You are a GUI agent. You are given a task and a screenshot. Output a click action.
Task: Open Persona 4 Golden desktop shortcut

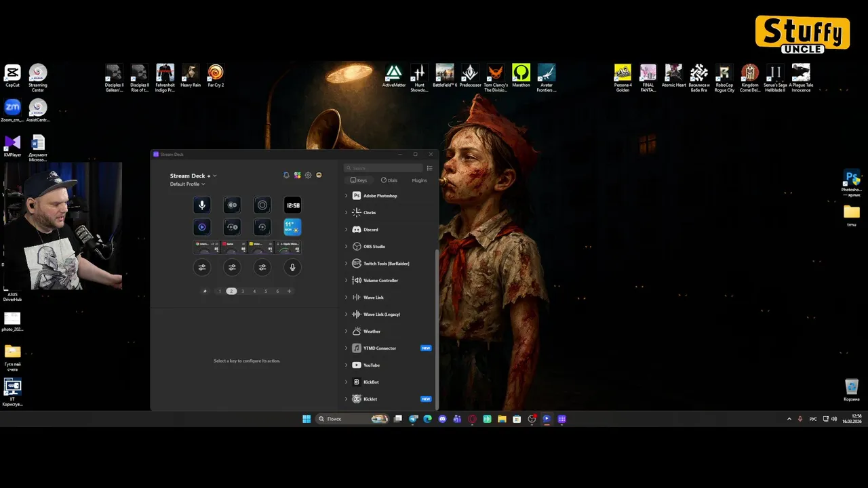click(623, 78)
